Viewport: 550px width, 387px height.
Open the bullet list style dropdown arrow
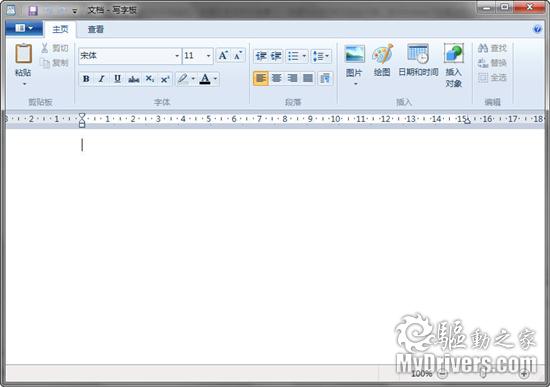click(304, 56)
